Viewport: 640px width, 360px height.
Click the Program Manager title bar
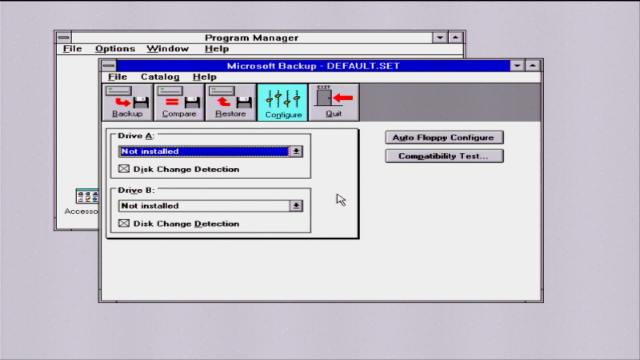(x=251, y=38)
